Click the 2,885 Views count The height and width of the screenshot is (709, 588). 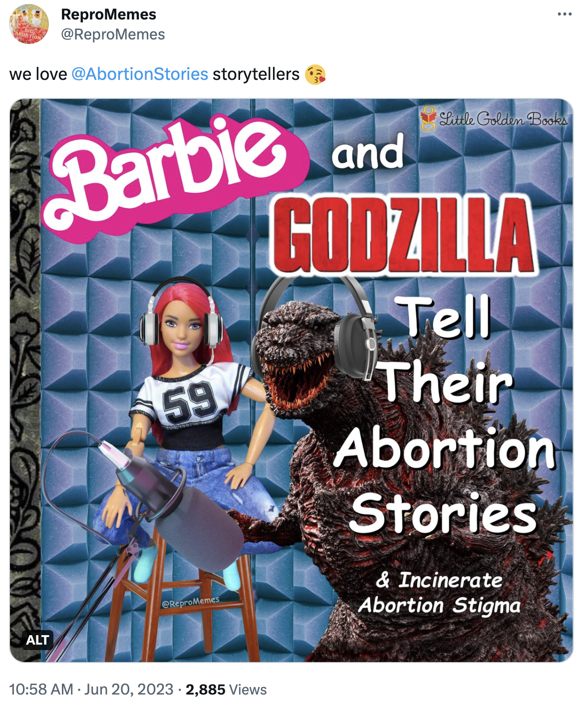(x=226, y=690)
